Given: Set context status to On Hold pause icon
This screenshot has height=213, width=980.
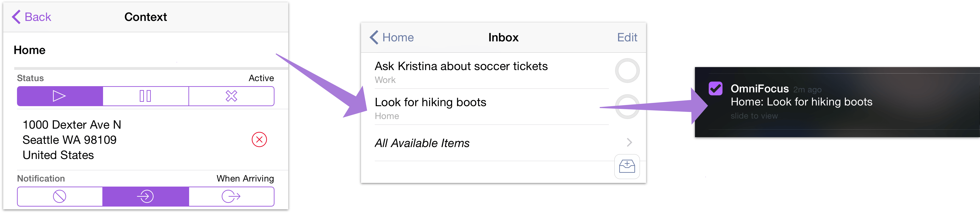Looking at the screenshot, I should [x=145, y=96].
